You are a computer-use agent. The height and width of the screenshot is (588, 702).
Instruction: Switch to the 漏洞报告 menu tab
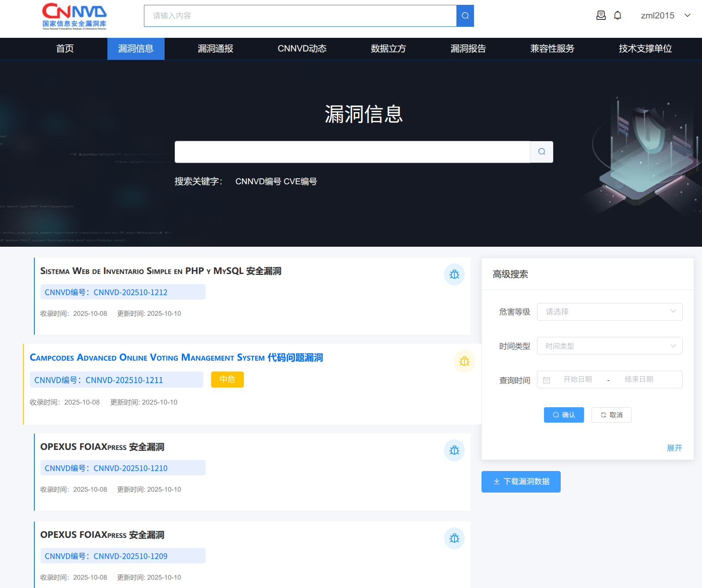(468, 49)
